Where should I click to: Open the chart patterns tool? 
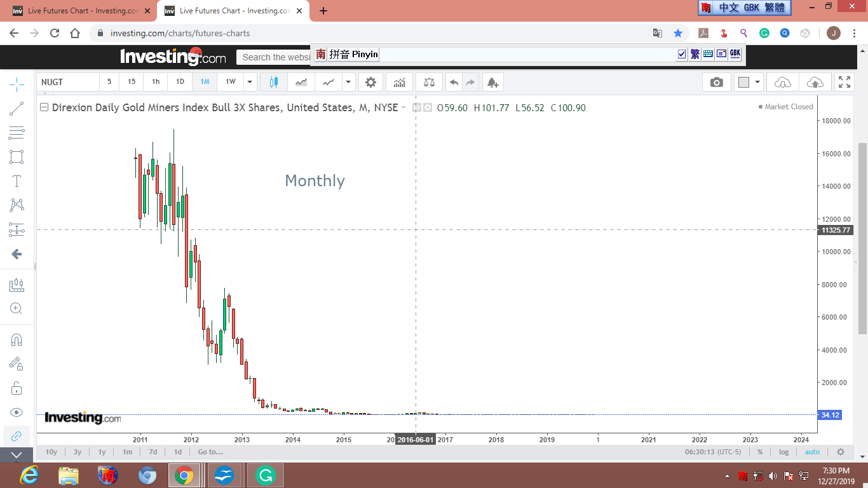(x=17, y=205)
